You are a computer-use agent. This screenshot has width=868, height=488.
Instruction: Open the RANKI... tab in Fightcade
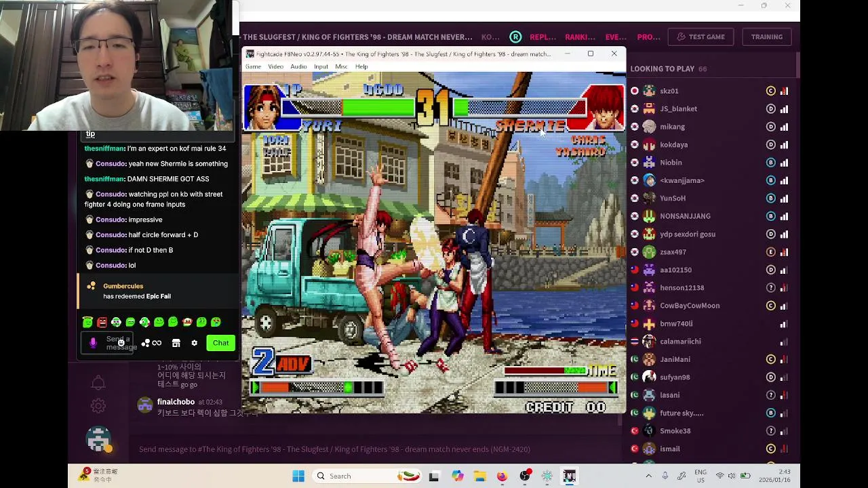(x=580, y=37)
